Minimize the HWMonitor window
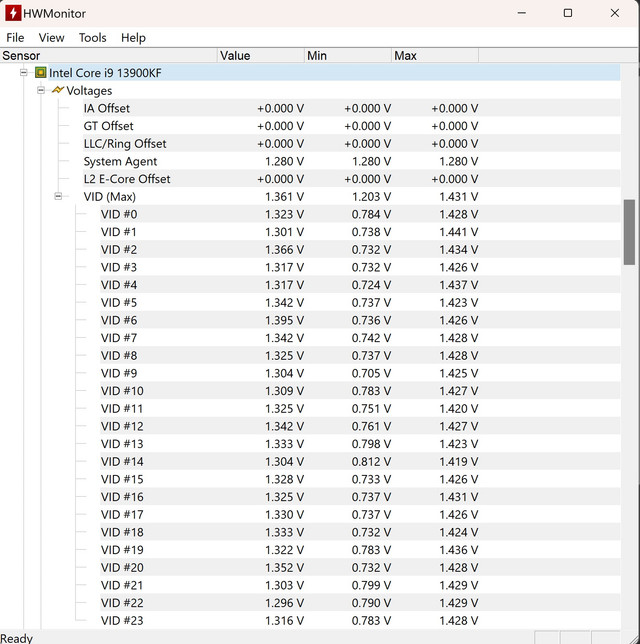 click(x=522, y=13)
